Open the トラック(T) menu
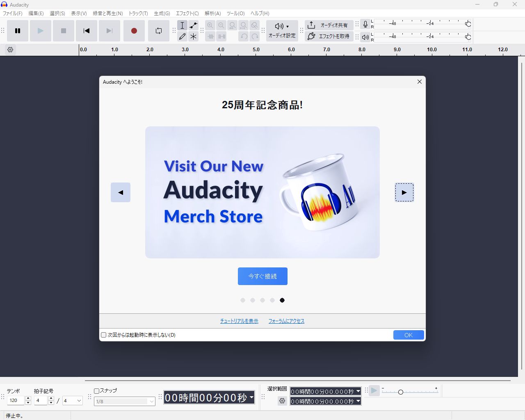525x420 pixels. (x=138, y=14)
